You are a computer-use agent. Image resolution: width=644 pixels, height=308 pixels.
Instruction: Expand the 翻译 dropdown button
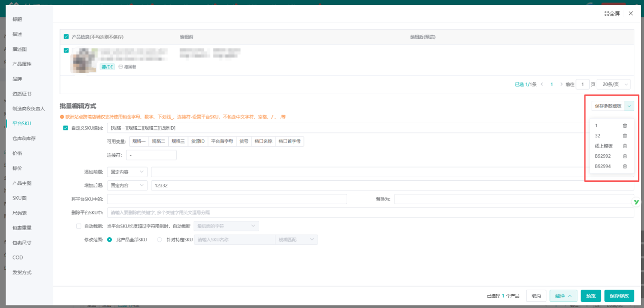click(x=563, y=296)
